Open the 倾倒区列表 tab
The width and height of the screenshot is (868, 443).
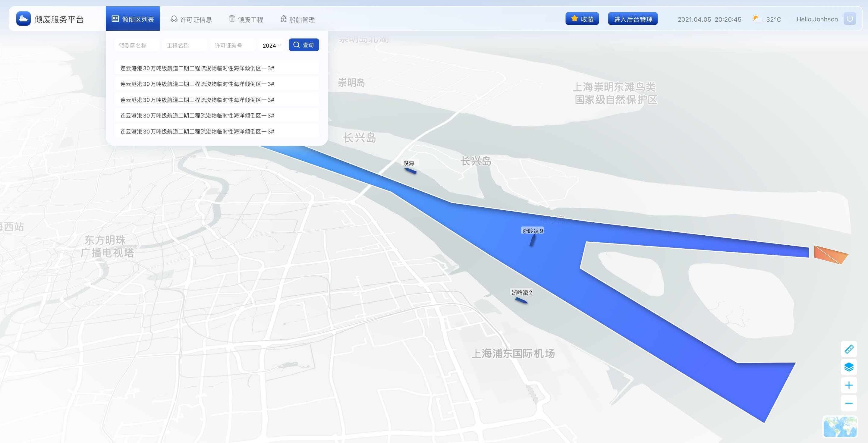click(133, 18)
